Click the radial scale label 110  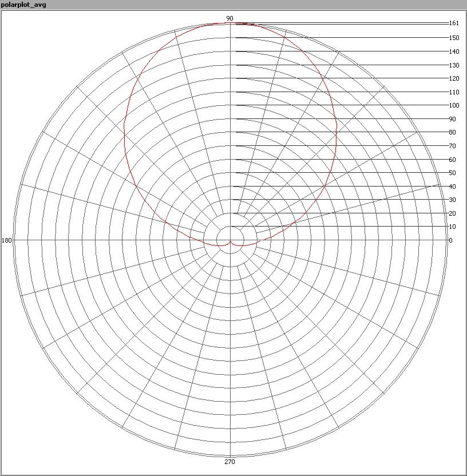[454, 92]
